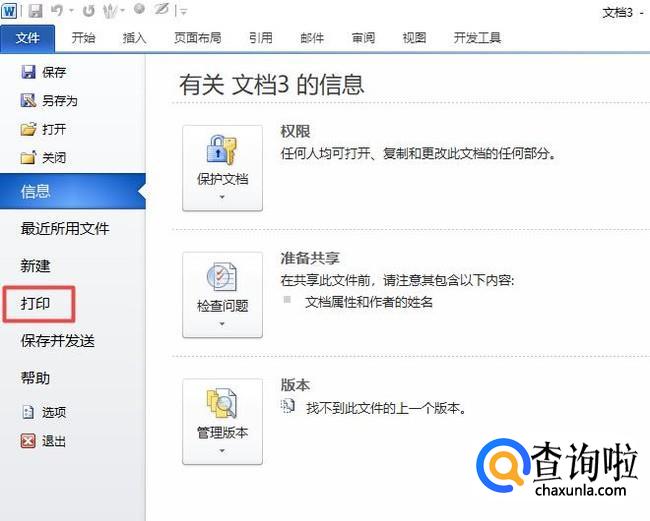650x521 pixels.
Task: Open the Undo history dropdown arrow
Action: pyautogui.click(x=71, y=11)
